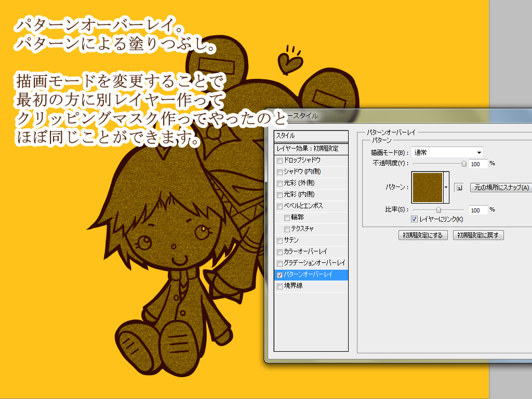Image resolution: width=532 pixels, height=399 pixels.
Task: Click the 初期設定に戻す button
Action: click(478, 235)
